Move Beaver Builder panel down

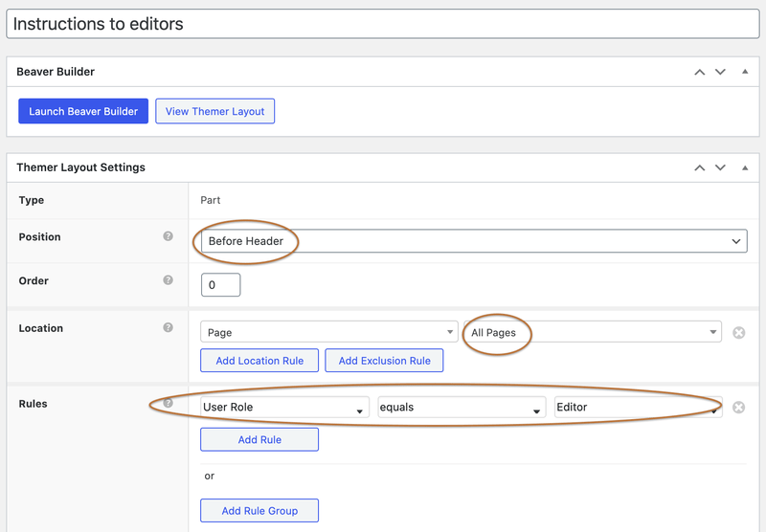[x=720, y=72]
